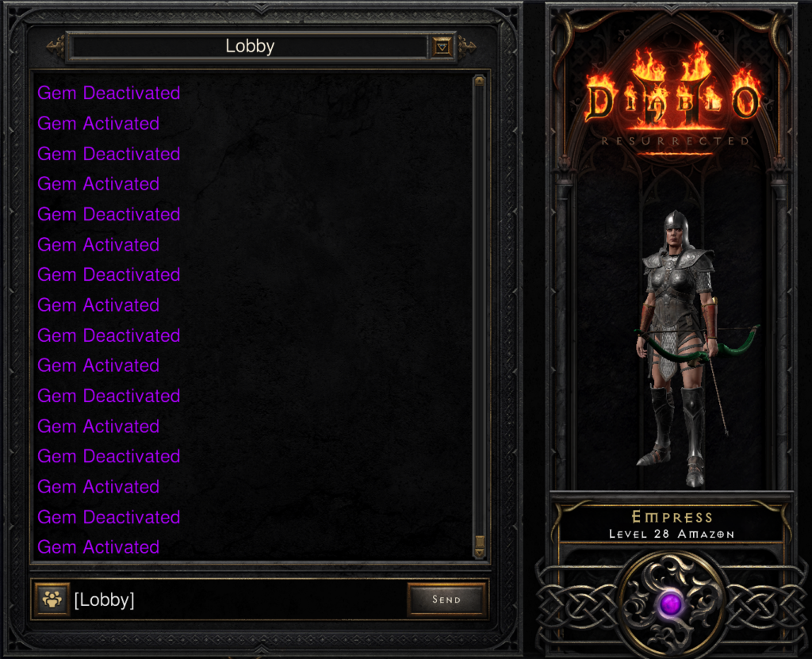This screenshot has height=659, width=812.
Task: Click the chat group people icon
Action: coord(52,600)
